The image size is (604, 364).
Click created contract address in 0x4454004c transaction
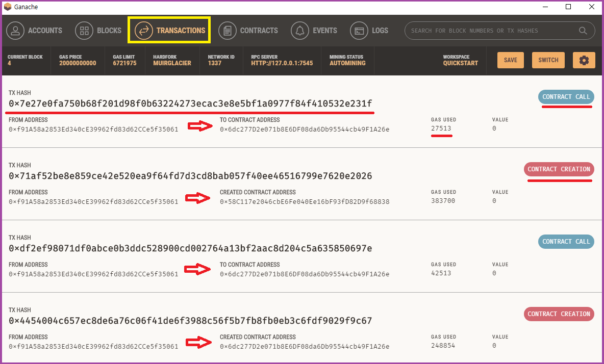305,346
